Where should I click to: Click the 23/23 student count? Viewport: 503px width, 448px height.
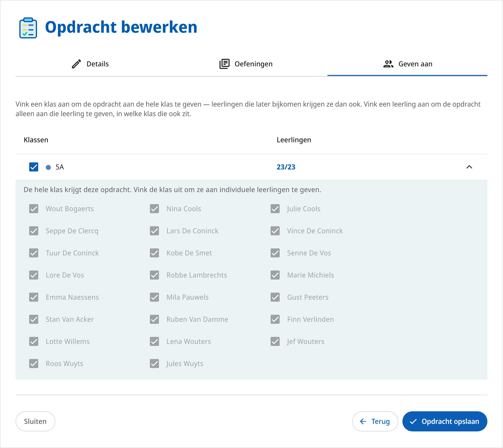tap(286, 167)
